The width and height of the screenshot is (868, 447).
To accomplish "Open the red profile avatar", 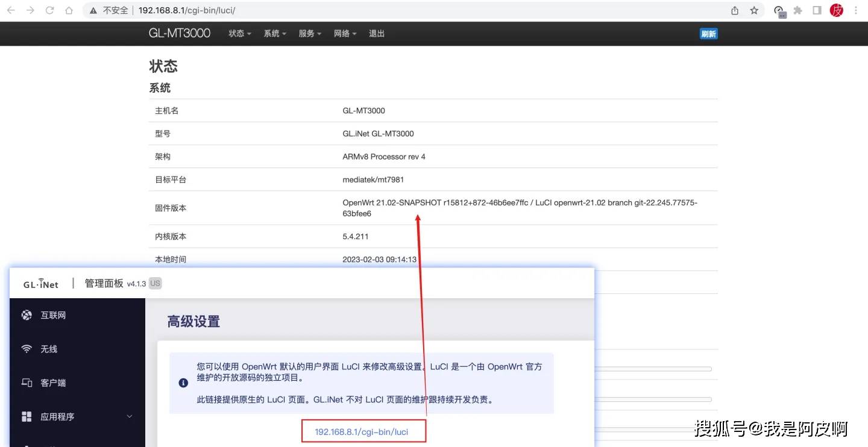I will point(837,10).
